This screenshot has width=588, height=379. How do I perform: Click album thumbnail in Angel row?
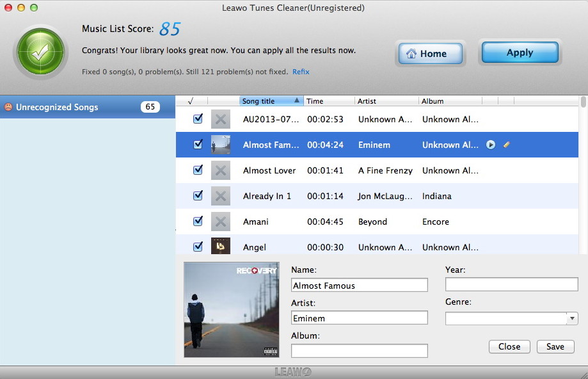221,246
